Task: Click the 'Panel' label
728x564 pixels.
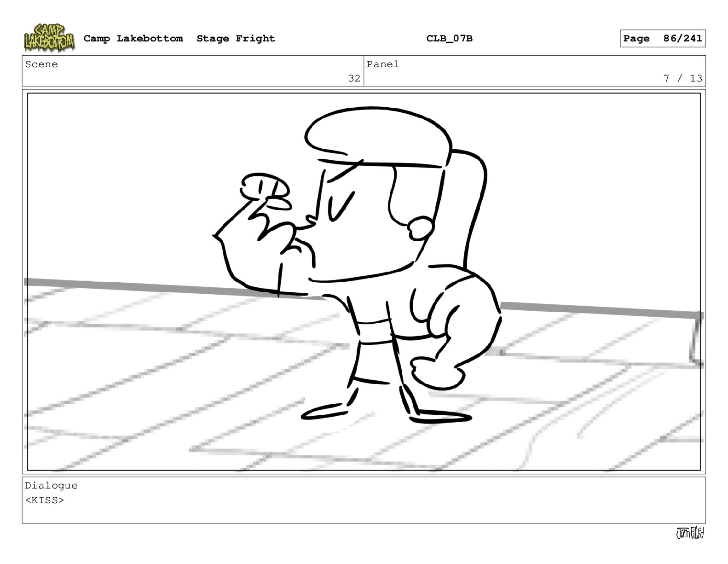Action: 383,64
